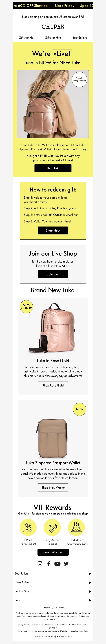Open the Instagram icon link
This screenshot has height=644, width=106.
40,564
